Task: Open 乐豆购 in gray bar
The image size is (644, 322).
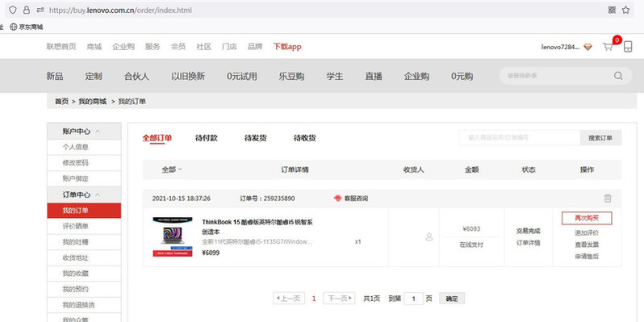Action: pyautogui.click(x=291, y=76)
